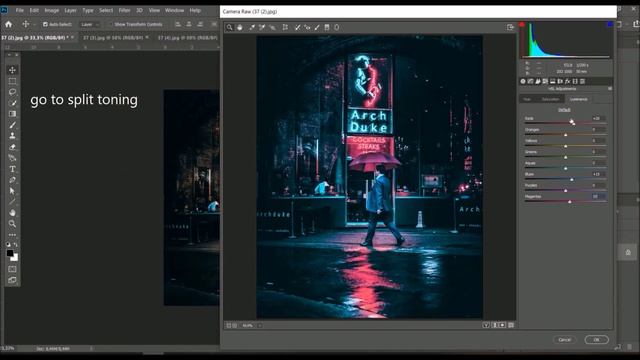Open the Calibration panel icon
Screen dimensions: 640x360
575,81
